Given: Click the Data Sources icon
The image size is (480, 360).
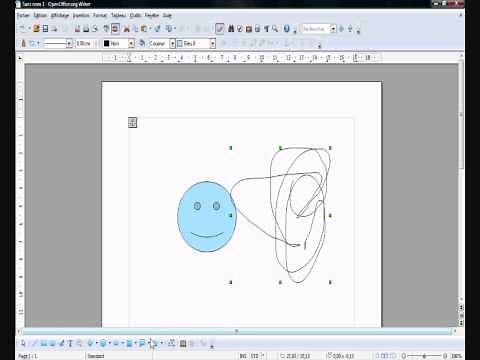Looking at the screenshot, I should tap(257, 29).
